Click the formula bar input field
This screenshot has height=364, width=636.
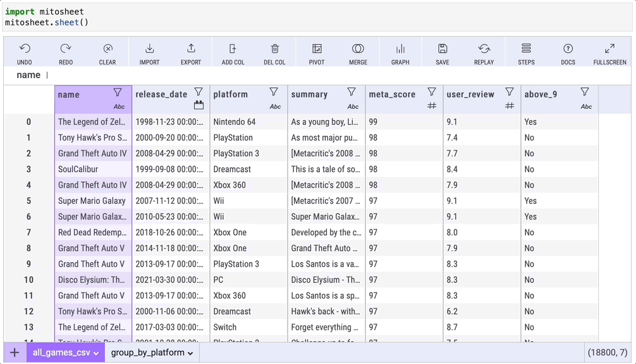(316, 75)
